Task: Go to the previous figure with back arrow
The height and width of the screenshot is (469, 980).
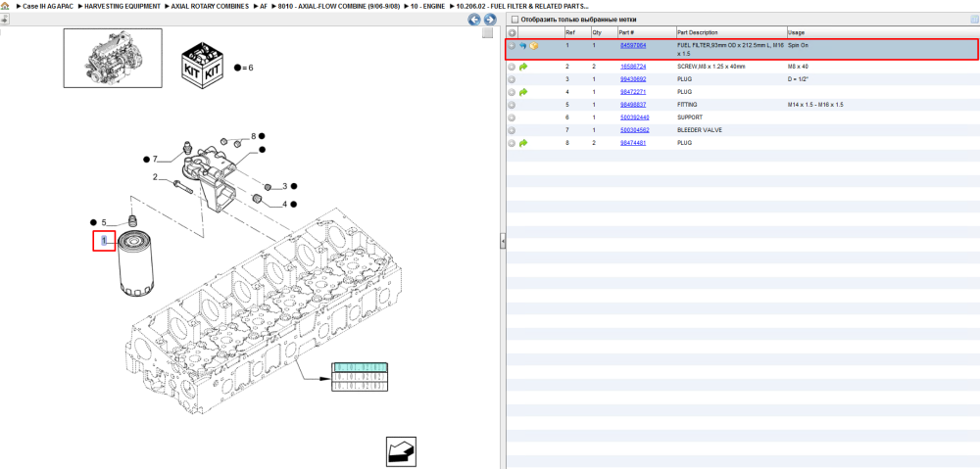Action: 474,20
